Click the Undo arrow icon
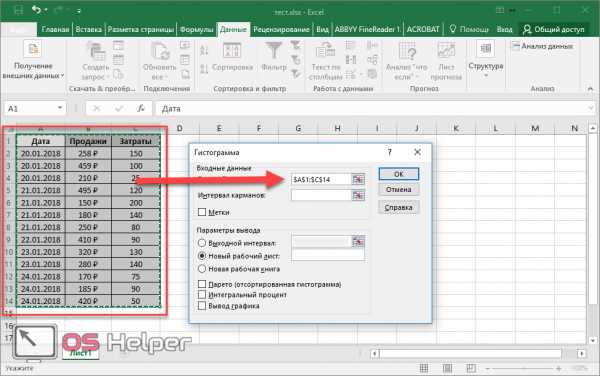This screenshot has height=376, width=600. (36, 10)
